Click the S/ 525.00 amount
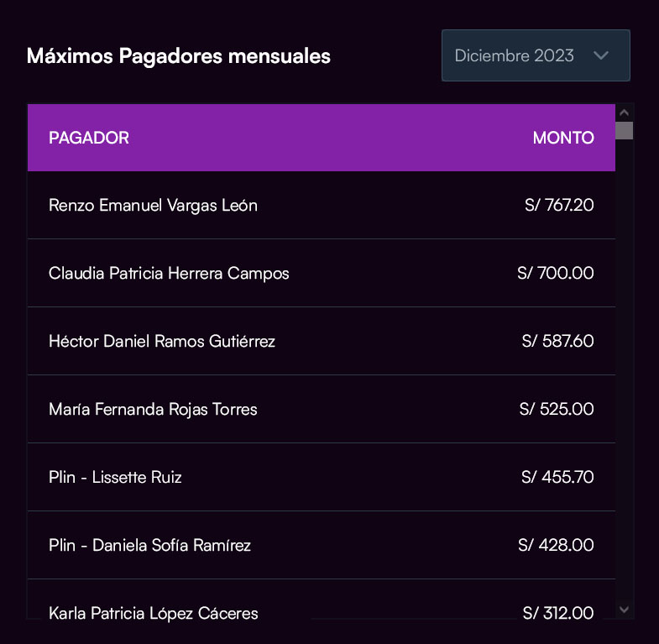Screen dimensions: 659x644 tap(557, 409)
